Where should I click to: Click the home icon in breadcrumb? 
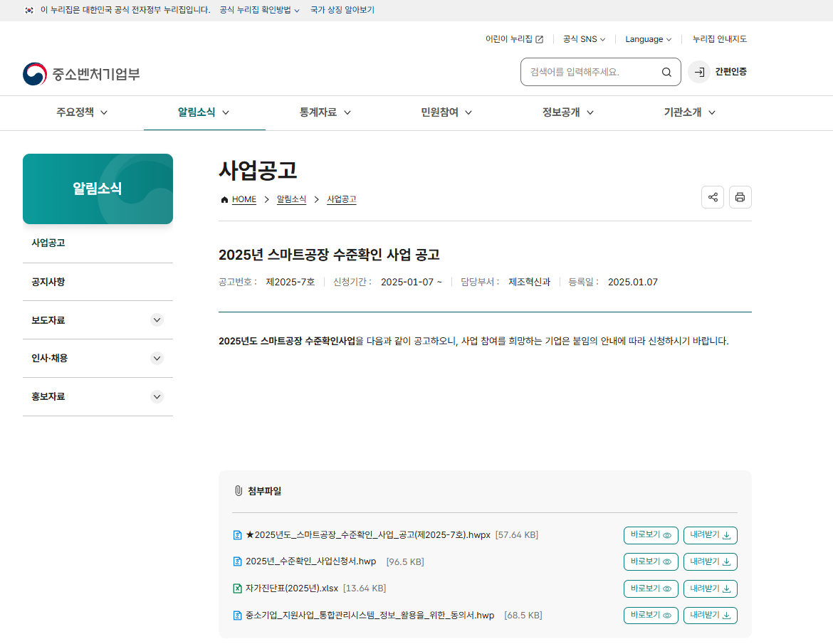[x=224, y=200]
